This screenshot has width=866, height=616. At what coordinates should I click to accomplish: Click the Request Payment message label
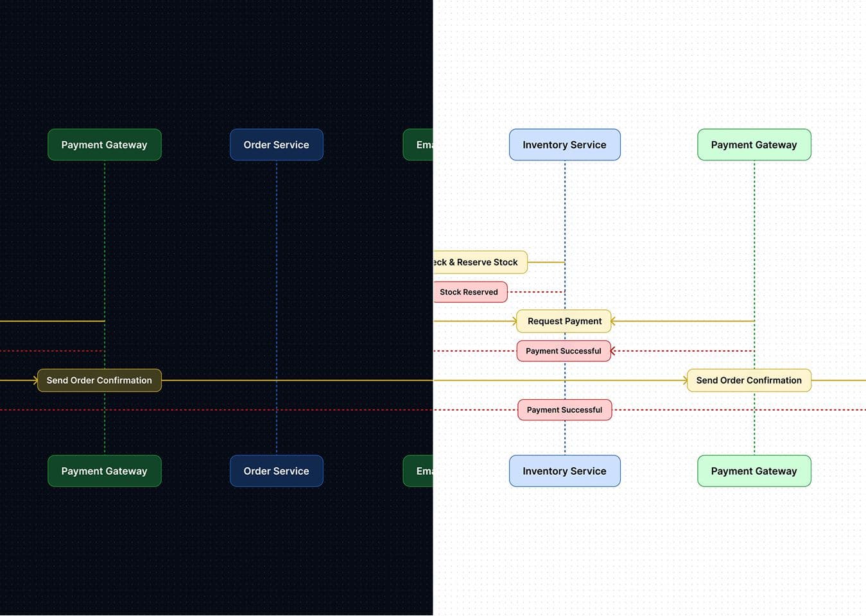tap(564, 321)
